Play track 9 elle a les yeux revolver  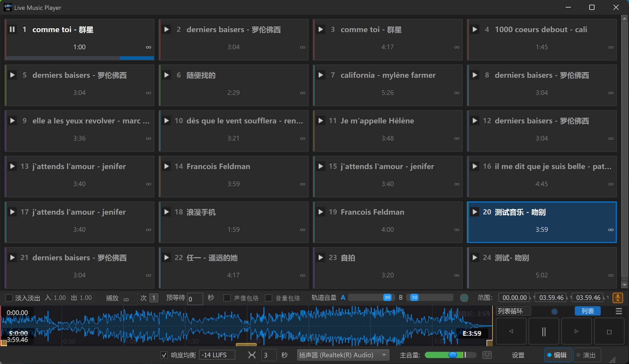click(12, 121)
